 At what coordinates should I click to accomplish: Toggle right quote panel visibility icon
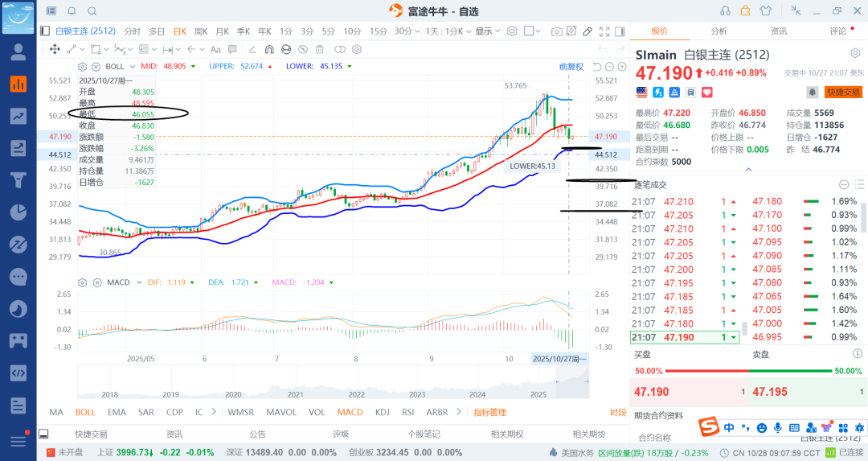click(620, 31)
